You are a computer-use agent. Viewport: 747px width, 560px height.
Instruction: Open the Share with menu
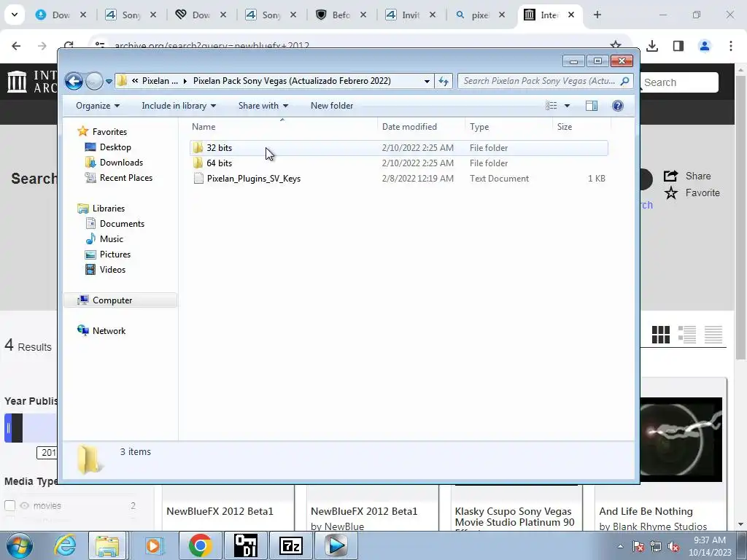click(x=263, y=106)
